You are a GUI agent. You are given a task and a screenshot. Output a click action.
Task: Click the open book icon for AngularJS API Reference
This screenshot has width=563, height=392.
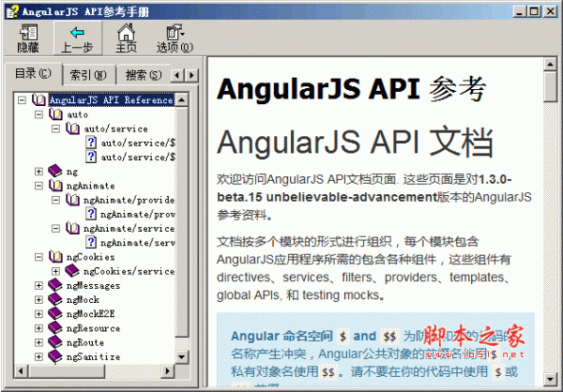[38, 99]
